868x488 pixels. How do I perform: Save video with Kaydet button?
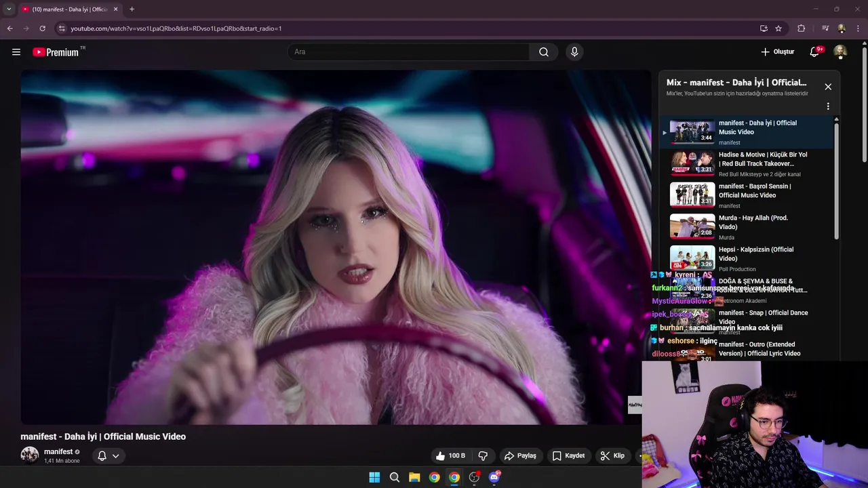tap(568, 455)
